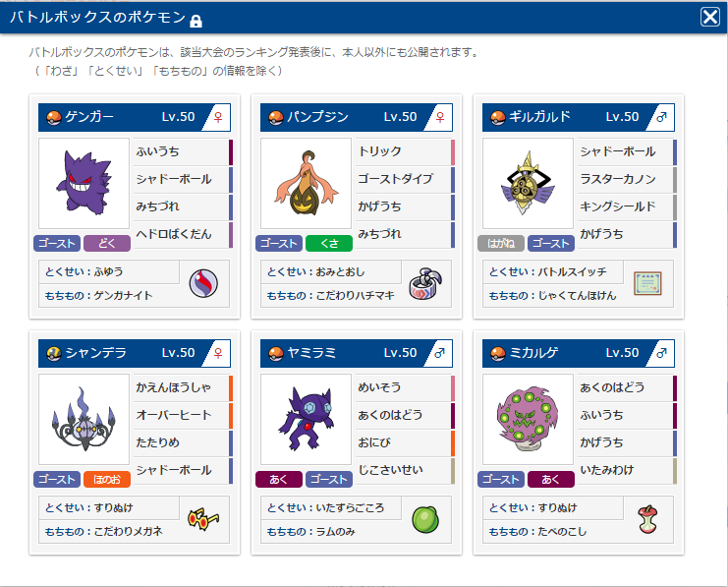Click the Poké Ball icon beside ゲンガー
The width and height of the screenshot is (728, 587).
coord(54,118)
